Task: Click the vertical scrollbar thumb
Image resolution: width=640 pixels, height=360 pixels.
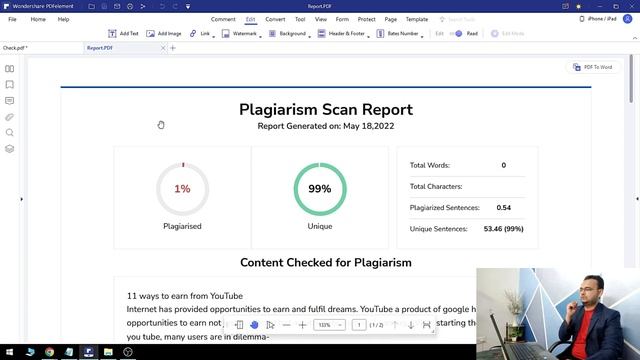Action: 631,79
